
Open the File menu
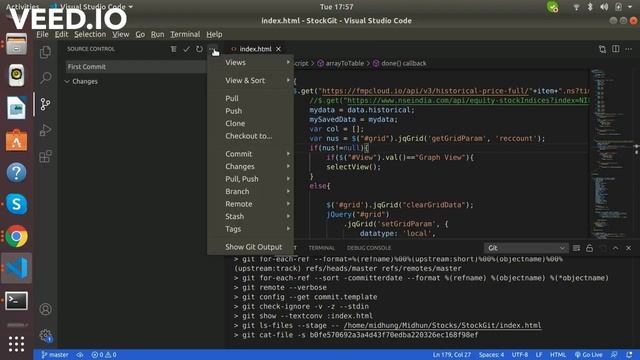tap(42, 34)
